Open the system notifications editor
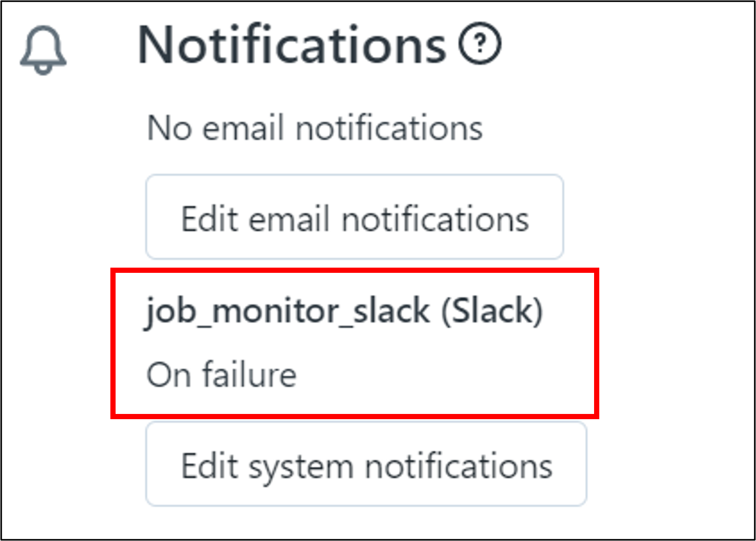Screen dimensions: 756x541 366,464
